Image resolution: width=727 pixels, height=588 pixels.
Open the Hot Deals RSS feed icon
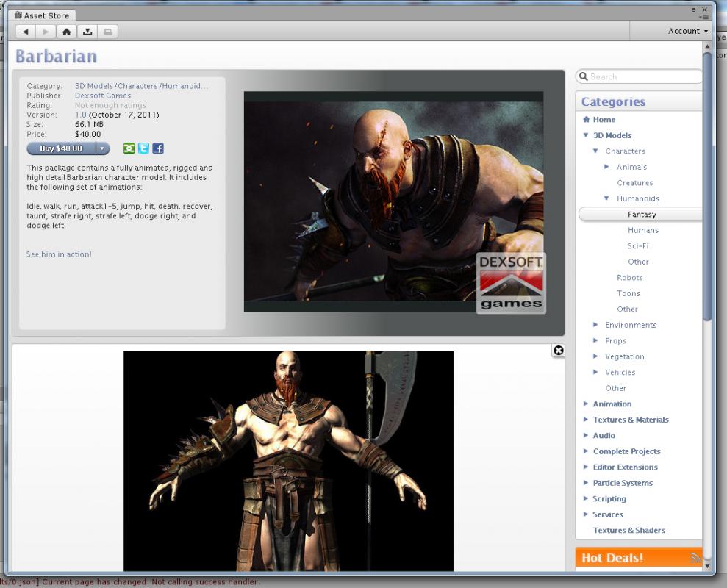coord(695,558)
